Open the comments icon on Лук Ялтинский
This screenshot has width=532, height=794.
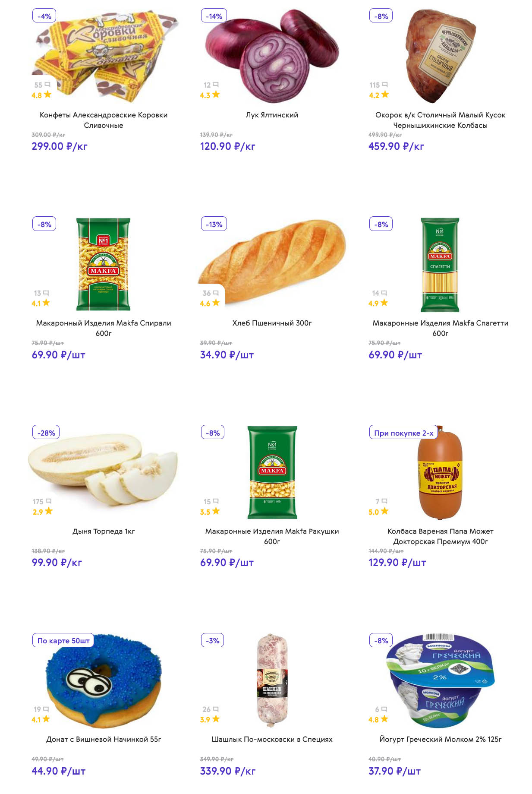click(216, 85)
